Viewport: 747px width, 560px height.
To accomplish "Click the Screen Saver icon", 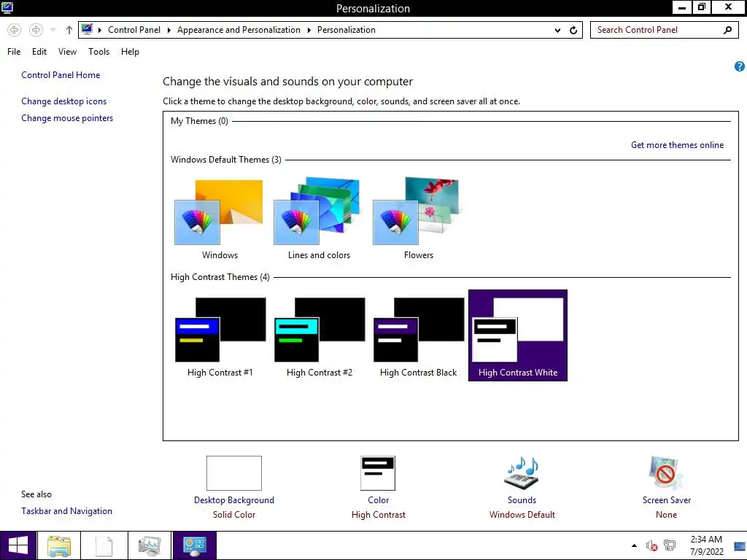I will [666, 472].
